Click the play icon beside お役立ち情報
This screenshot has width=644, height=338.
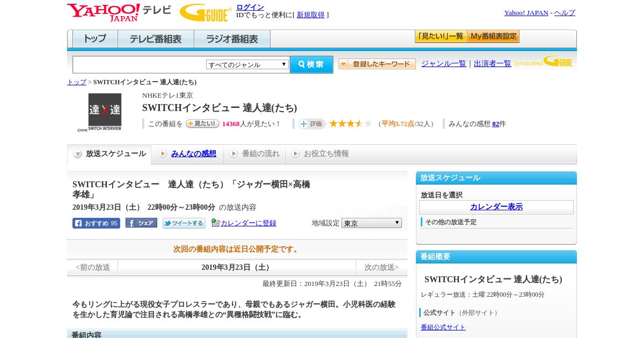point(295,154)
